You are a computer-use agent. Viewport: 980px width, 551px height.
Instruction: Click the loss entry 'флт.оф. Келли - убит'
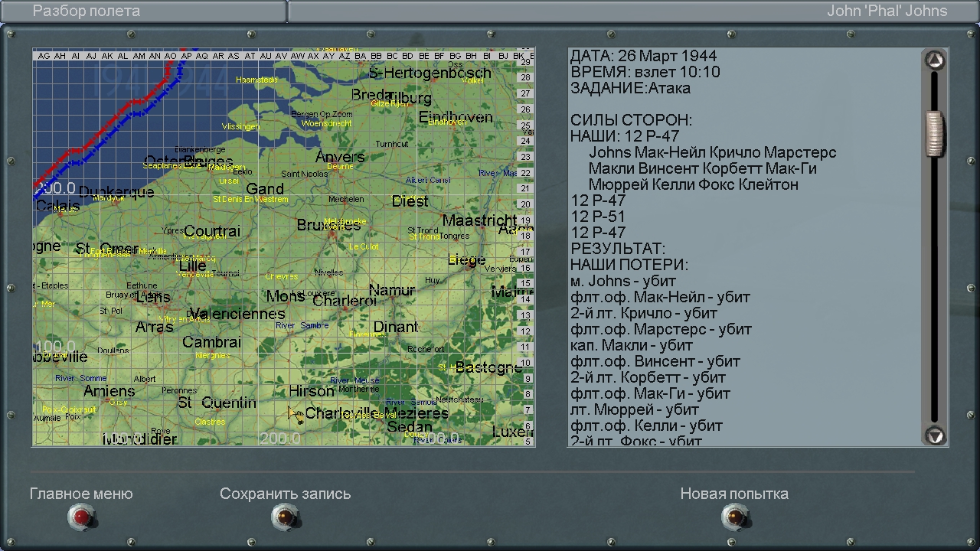646,425
